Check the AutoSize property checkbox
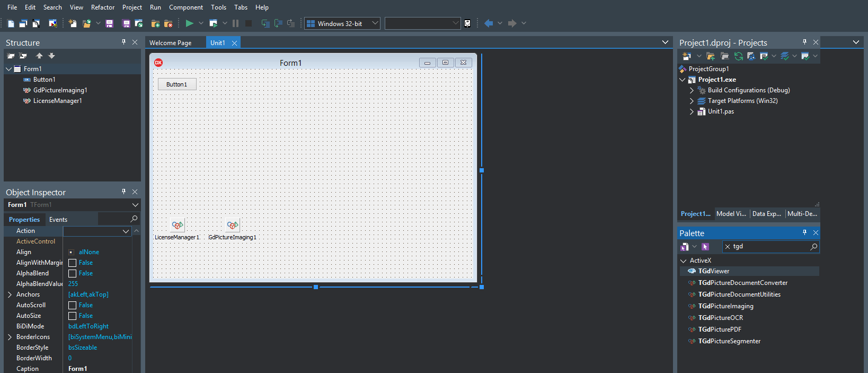The height and width of the screenshot is (373, 868). 73,316
